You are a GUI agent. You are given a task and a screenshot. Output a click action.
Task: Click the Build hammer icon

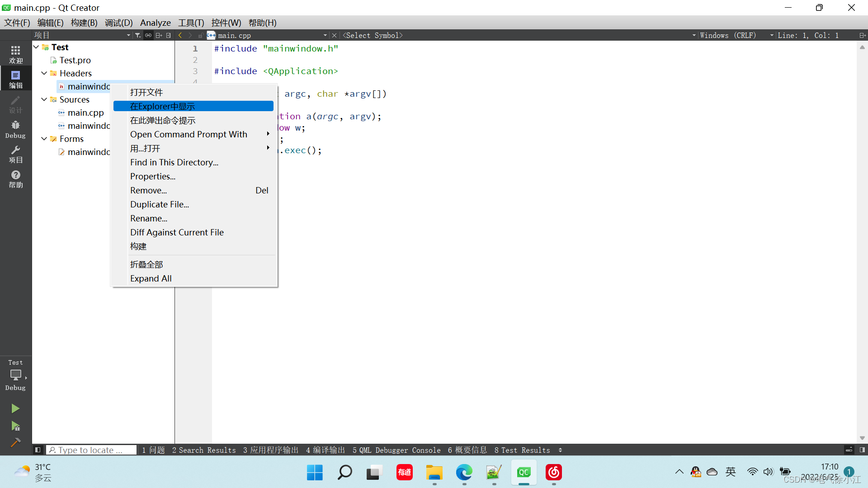tap(15, 442)
